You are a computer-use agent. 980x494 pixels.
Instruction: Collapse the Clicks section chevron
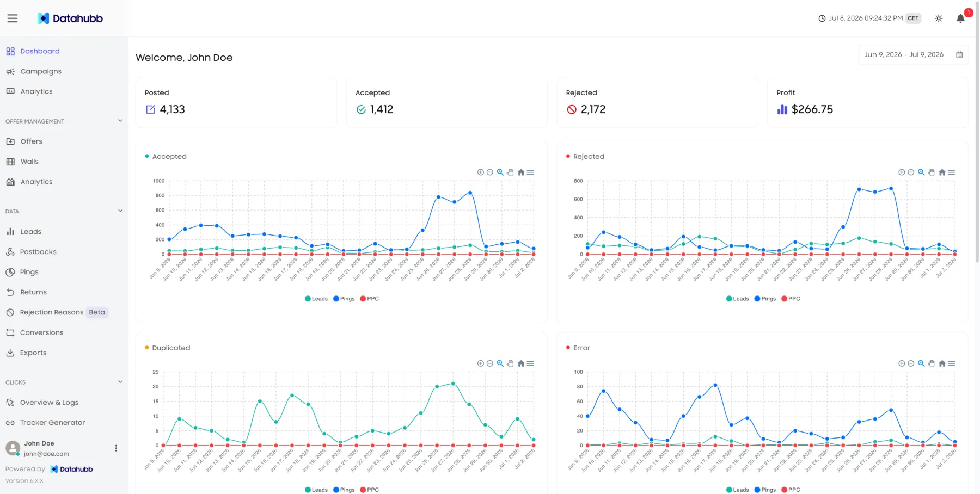pyautogui.click(x=120, y=382)
